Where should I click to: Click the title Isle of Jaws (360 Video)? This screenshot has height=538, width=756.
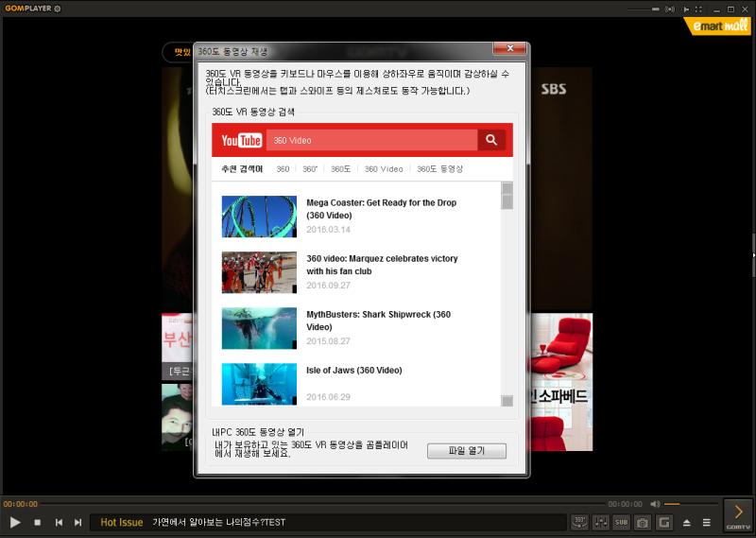pyautogui.click(x=353, y=371)
